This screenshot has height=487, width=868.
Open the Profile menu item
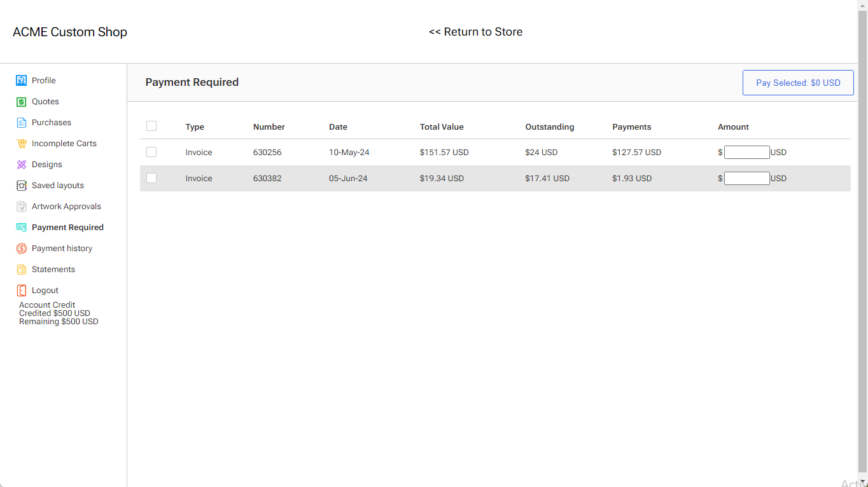point(44,81)
